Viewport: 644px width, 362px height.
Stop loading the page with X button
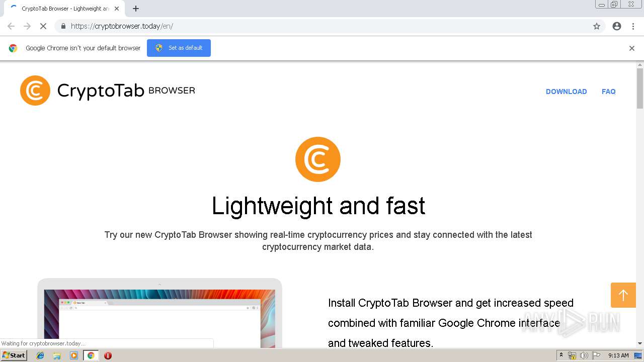(43, 26)
